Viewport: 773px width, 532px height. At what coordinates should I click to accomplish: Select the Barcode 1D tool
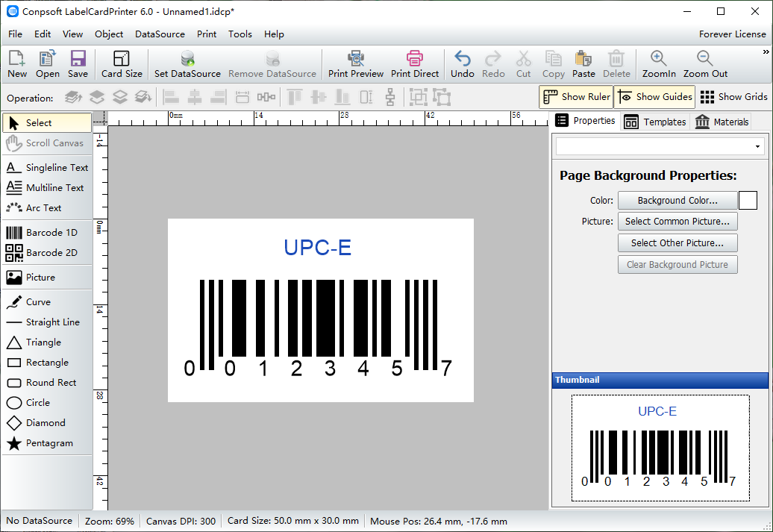47,232
